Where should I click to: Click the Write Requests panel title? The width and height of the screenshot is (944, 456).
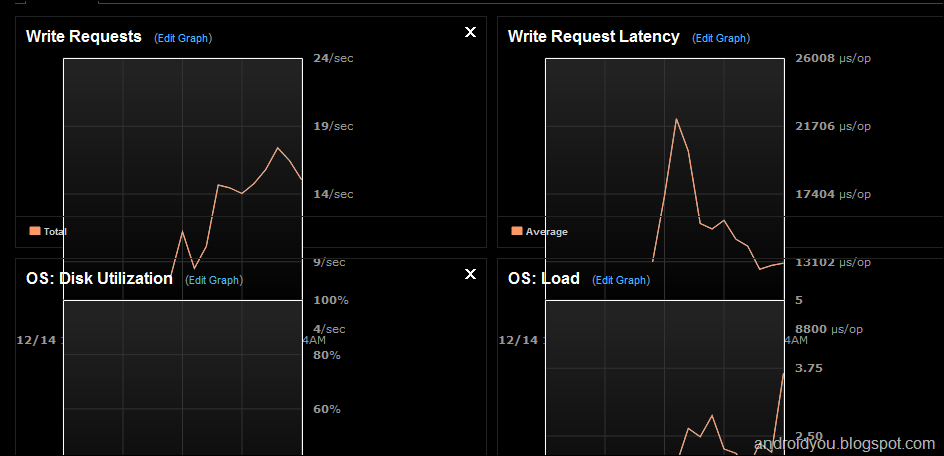click(x=84, y=36)
